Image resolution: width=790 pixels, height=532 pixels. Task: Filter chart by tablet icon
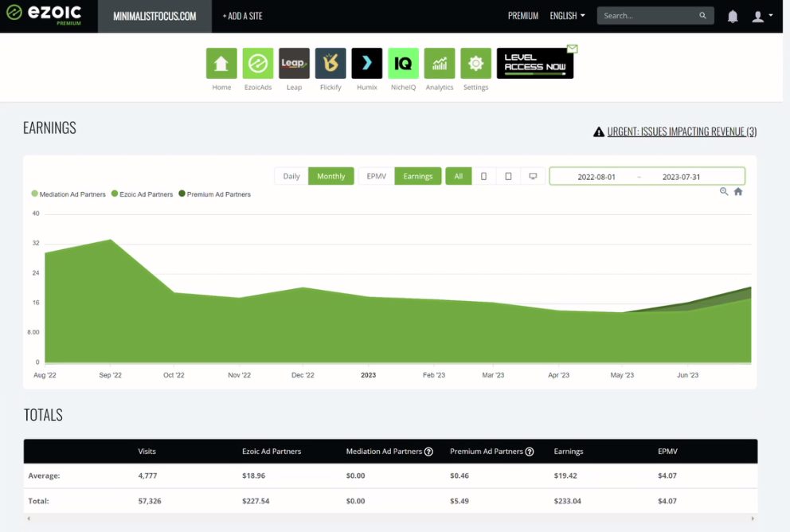508,176
